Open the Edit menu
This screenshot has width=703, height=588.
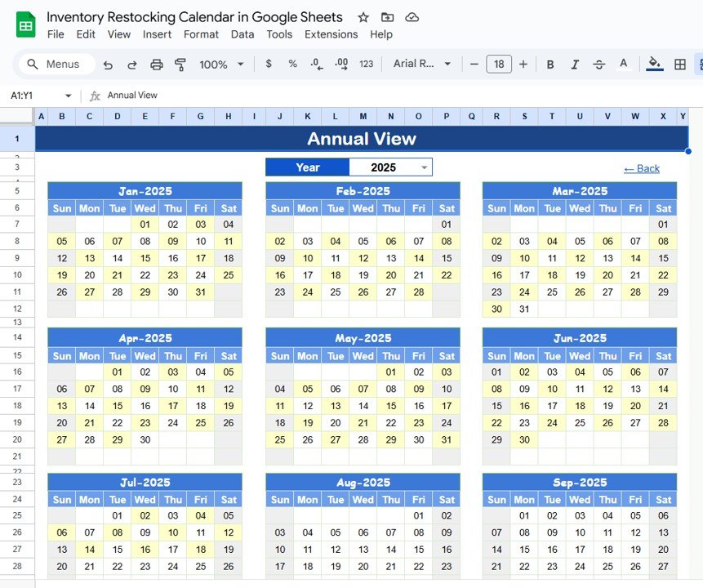[x=86, y=34]
